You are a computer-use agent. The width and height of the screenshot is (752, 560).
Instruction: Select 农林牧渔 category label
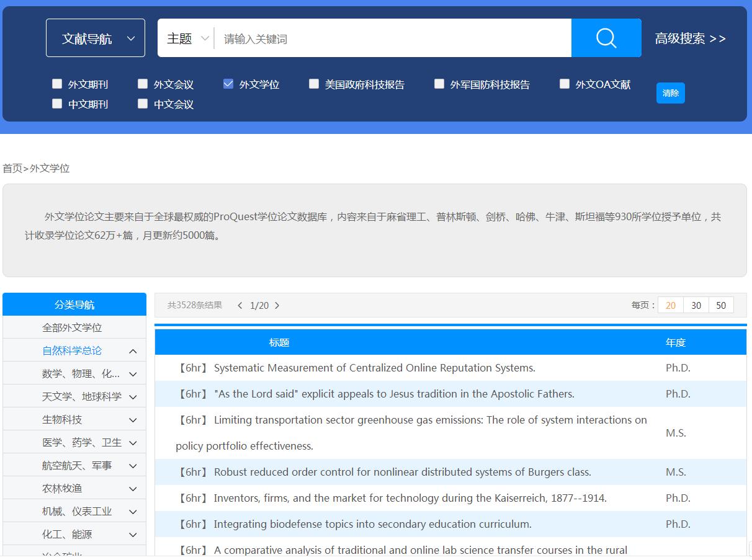62,488
